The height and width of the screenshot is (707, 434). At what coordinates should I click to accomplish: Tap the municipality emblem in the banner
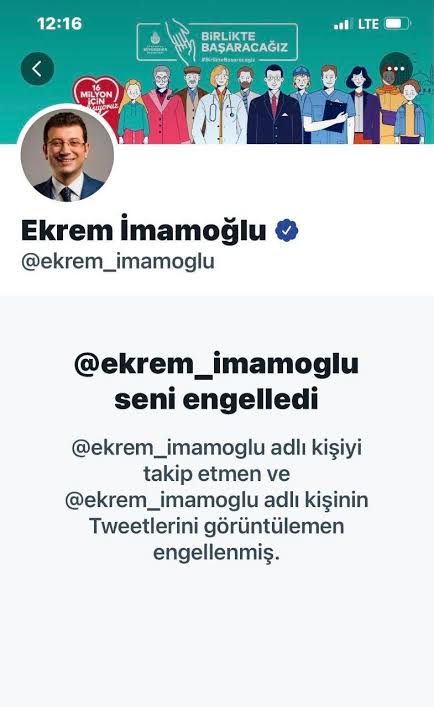155,43
